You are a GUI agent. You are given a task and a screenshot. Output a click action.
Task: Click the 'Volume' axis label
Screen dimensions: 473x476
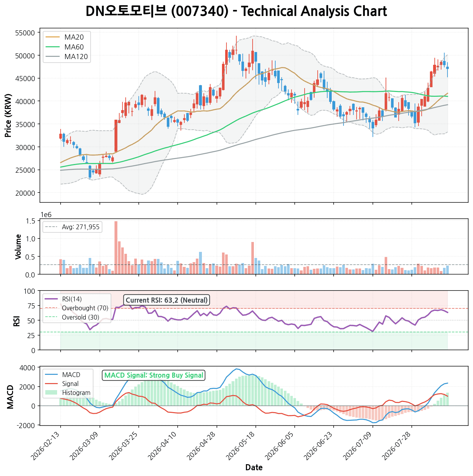click(18, 246)
